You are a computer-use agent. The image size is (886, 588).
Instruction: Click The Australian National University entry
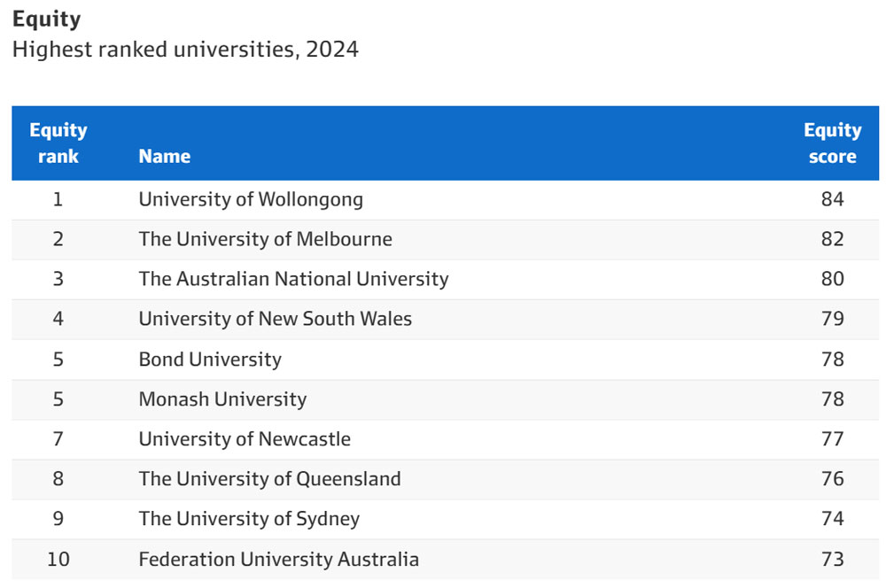pyautogui.click(x=294, y=279)
